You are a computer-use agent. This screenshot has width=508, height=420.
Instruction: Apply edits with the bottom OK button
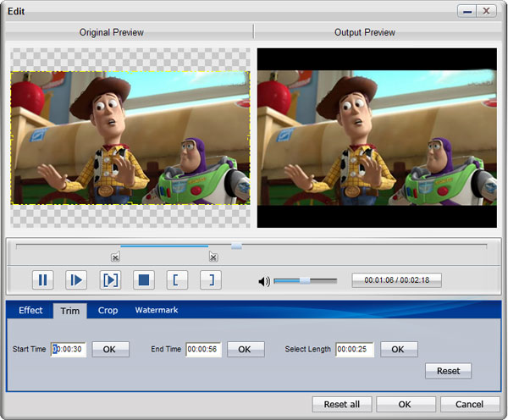(x=406, y=405)
